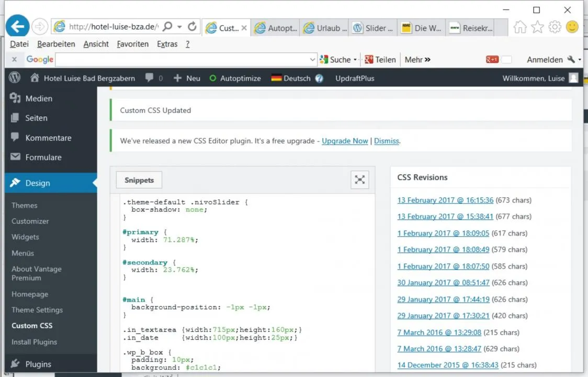This screenshot has width=588, height=377.
Task: Open the Extras menu
Action: (167, 44)
